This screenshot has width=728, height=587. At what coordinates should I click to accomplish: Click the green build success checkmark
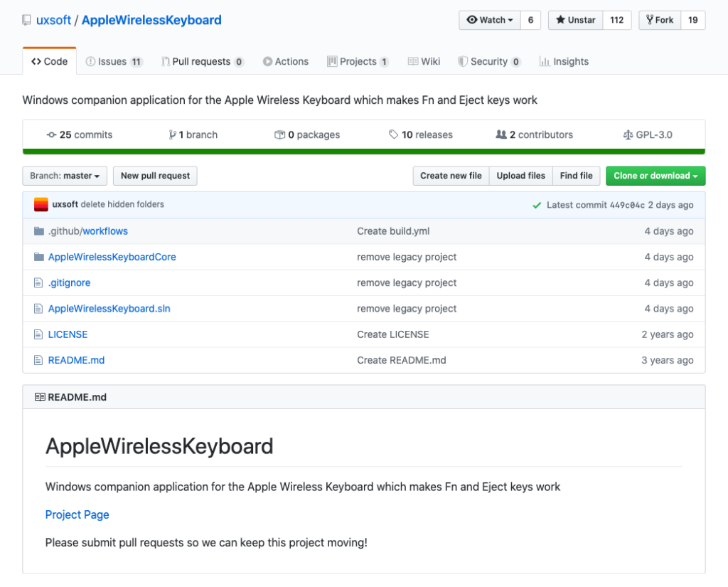click(537, 205)
